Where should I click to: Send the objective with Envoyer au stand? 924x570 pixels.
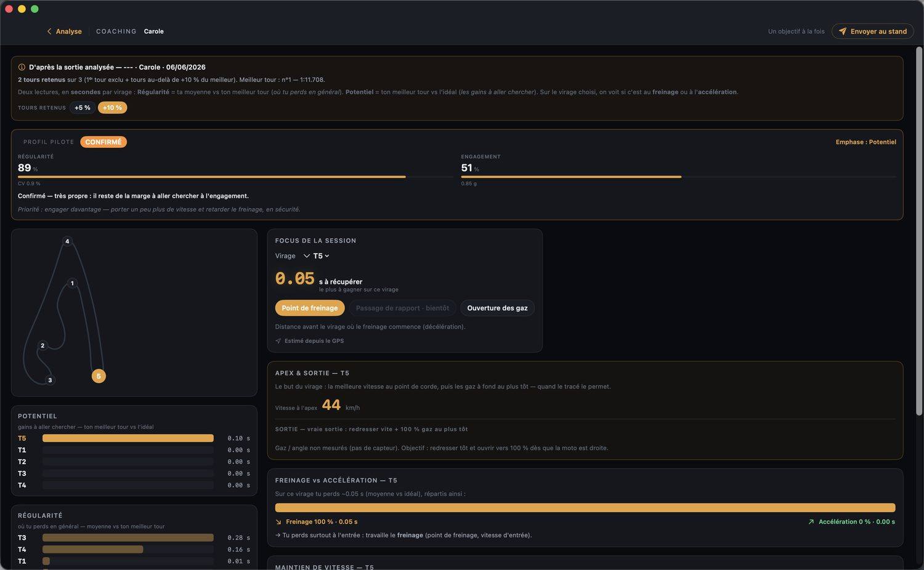tap(872, 31)
